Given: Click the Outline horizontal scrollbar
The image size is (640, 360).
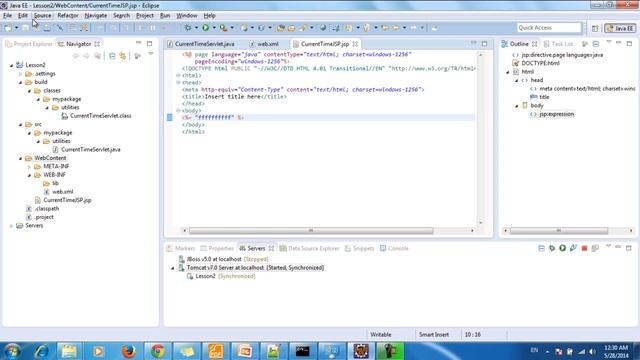Looking at the screenshot, I should [x=559, y=231].
